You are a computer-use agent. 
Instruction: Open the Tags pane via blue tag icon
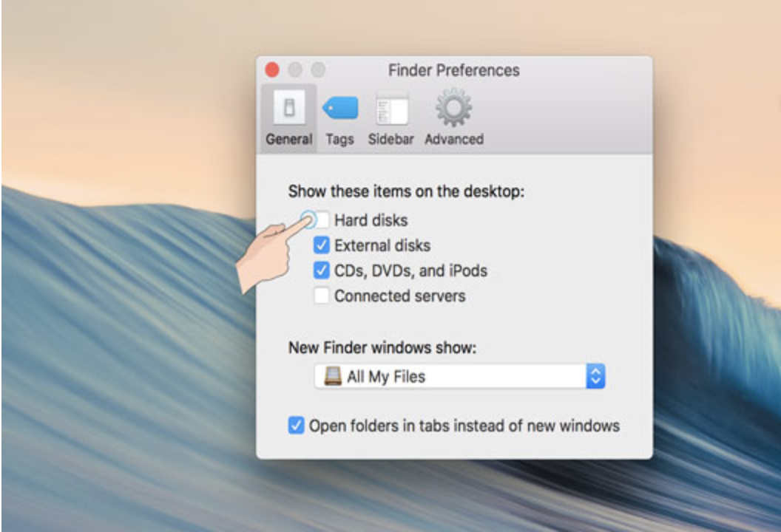340,107
